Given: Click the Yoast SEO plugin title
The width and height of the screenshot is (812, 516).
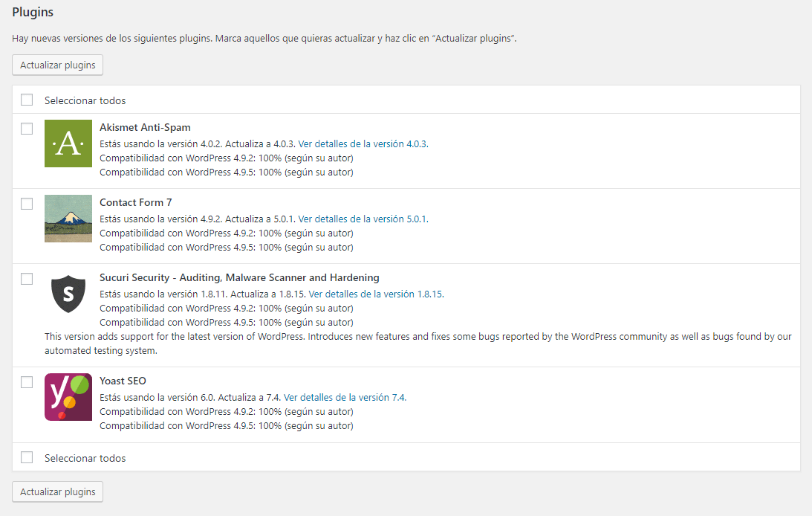Looking at the screenshot, I should [x=123, y=380].
